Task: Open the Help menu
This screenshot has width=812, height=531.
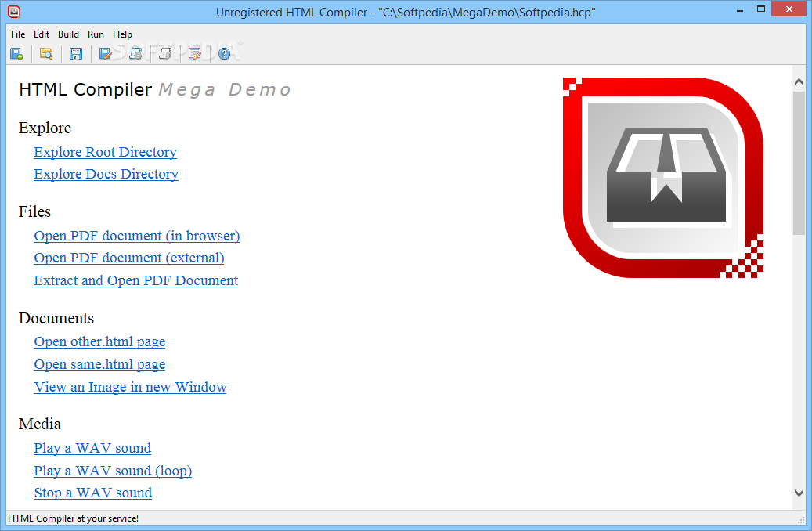Action: pos(123,34)
